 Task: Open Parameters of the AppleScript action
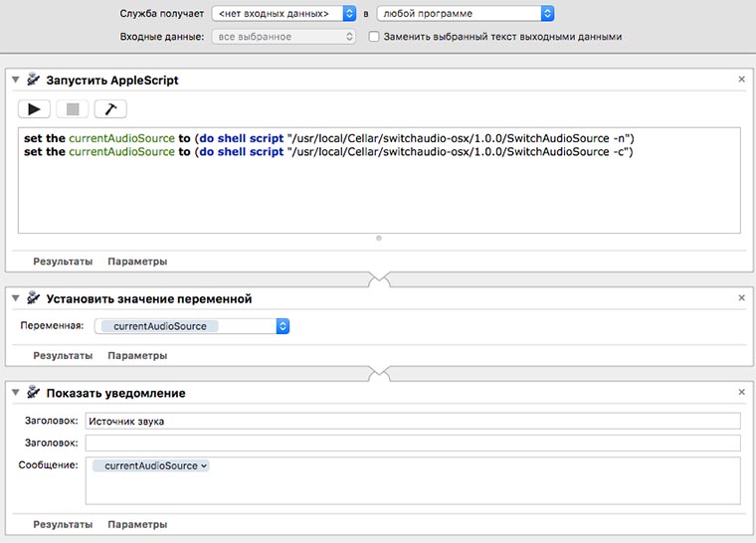click(x=137, y=262)
